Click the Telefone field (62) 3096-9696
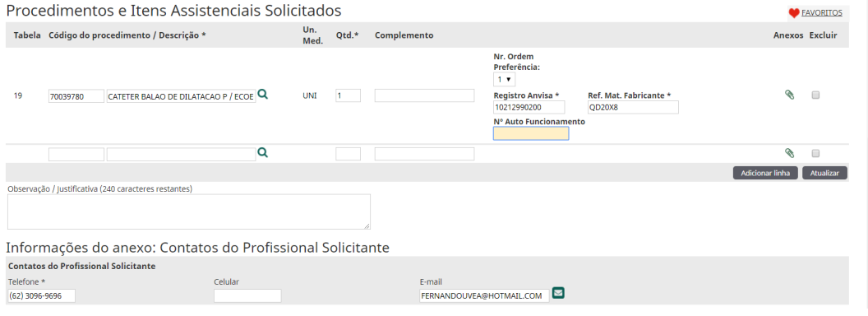This screenshot has width=868, height=316. pyautogui.click(x=42, y=295)
